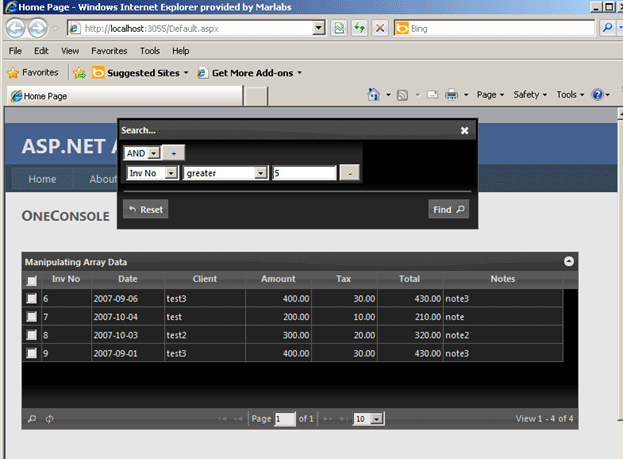Click the URL address bar field
The width and height of the screenshot is (623, 459).
(x=196, y=28)
